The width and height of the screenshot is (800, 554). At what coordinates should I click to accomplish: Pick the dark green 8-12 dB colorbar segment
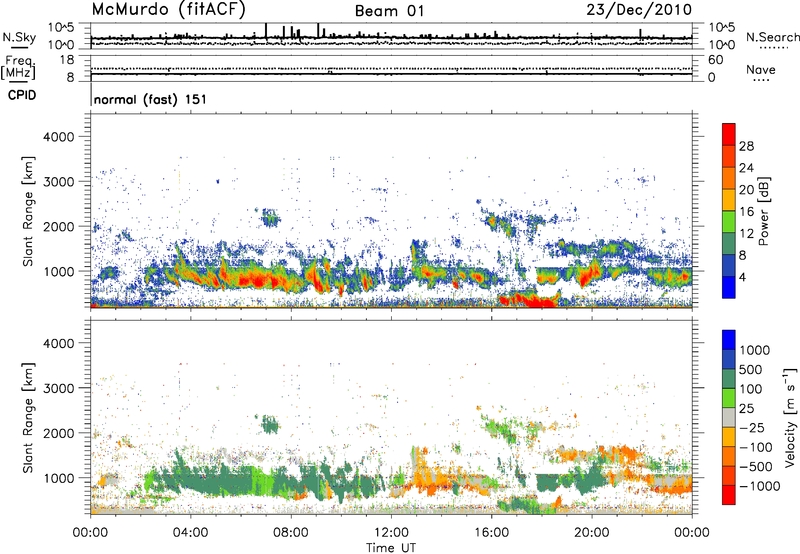729,244
